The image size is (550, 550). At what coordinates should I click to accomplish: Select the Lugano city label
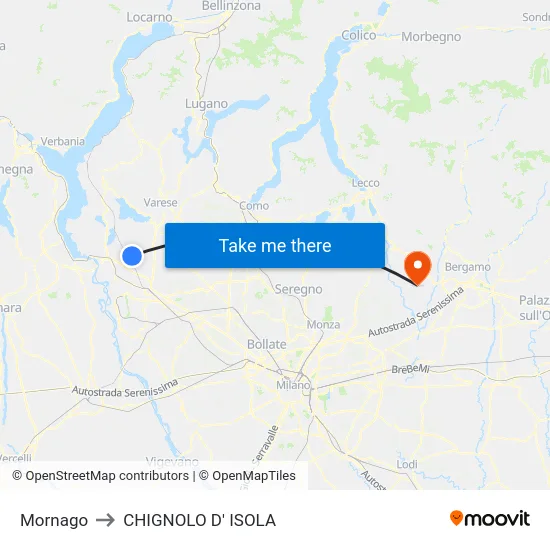(207, 104)
